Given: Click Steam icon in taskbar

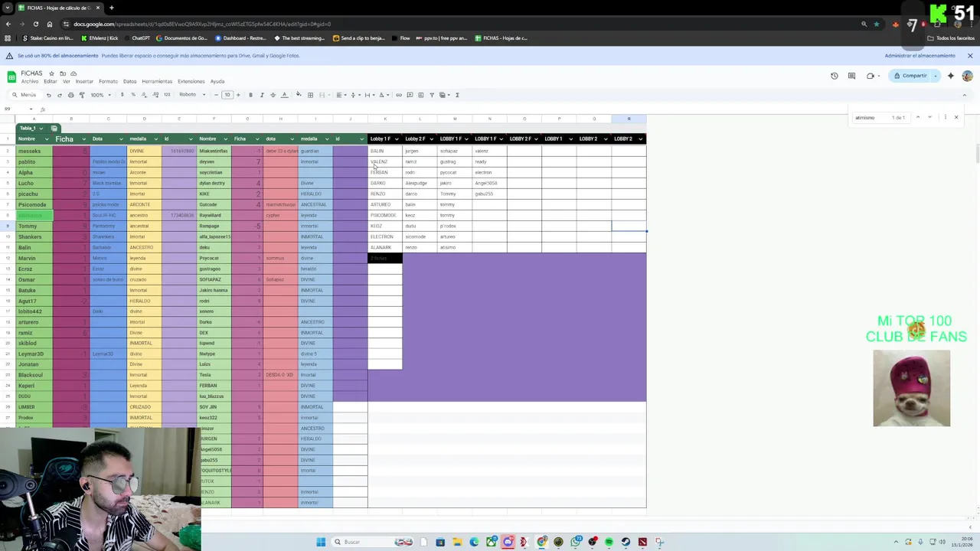Looking at the screenshot, I should (626, 542).
